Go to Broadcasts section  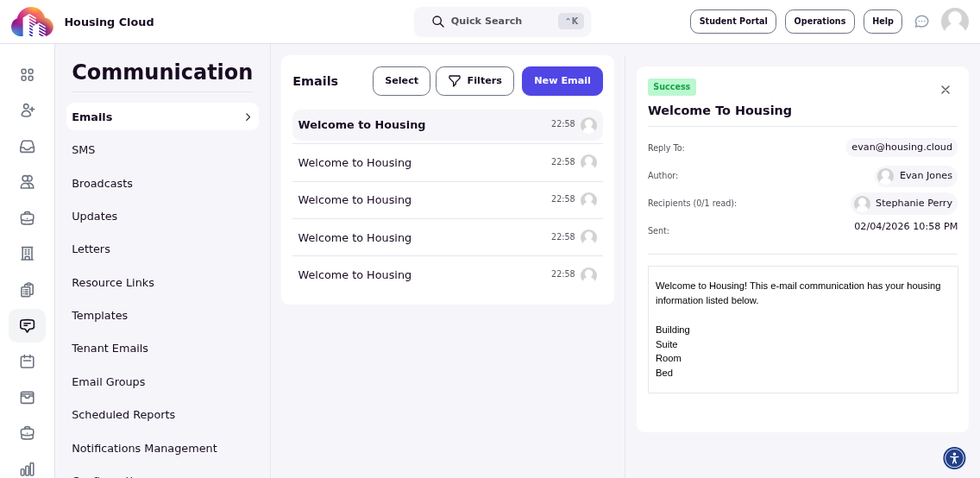point(103,183)
